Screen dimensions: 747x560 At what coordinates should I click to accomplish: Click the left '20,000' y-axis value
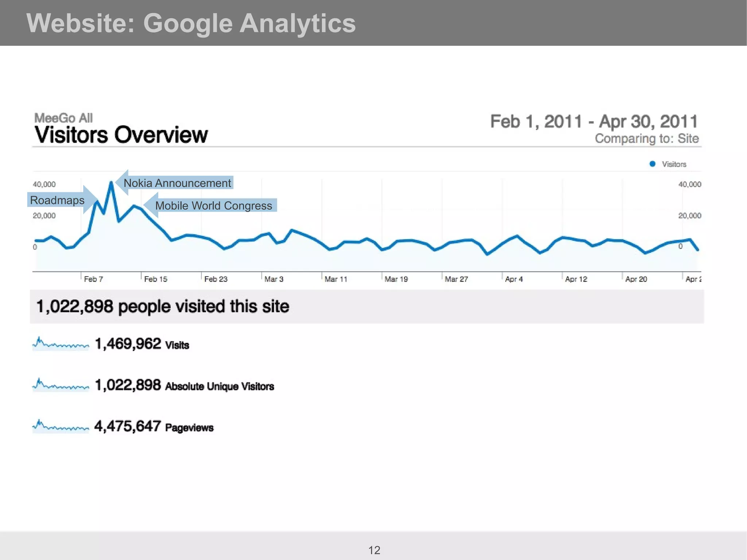(44, 216)
